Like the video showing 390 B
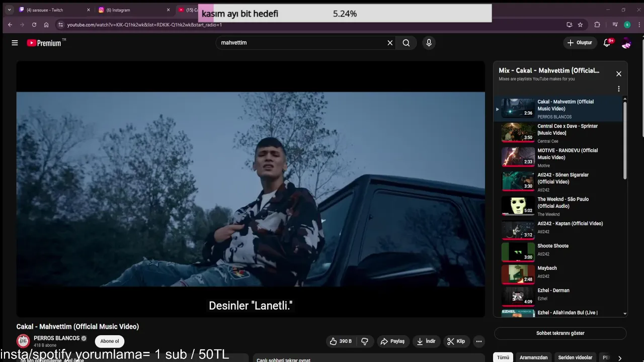The height and width of the screenshot is (362, 644). click(x=341, y=341)
